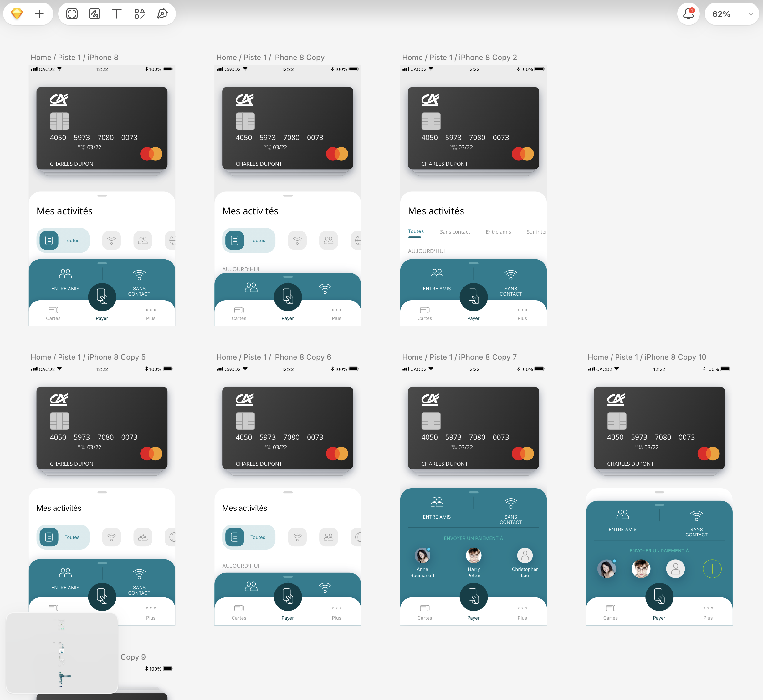Click AUJOURD'HUI label in iPhone 8 Copy 6

[x=241, y=566]
